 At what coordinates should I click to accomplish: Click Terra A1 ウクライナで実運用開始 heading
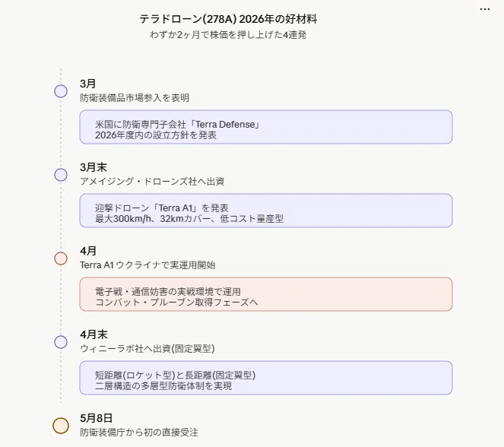tap(147, 265)
